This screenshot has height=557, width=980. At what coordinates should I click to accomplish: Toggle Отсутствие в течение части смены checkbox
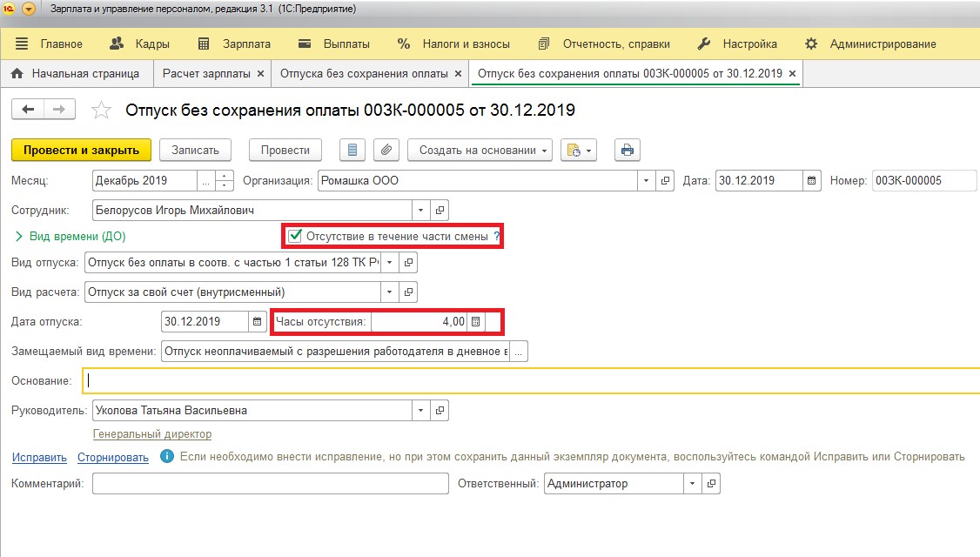point(296,236)
